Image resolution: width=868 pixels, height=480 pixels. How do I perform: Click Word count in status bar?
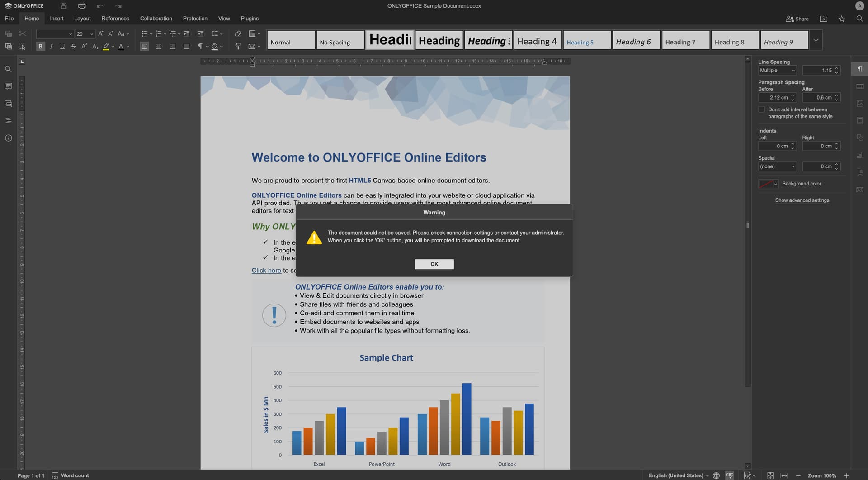tap(71, 475)
